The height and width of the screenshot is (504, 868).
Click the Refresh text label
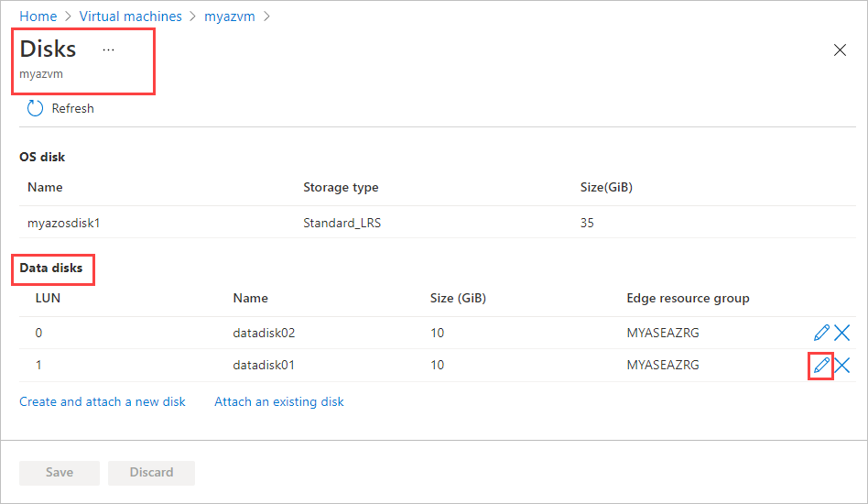point(73,108)
